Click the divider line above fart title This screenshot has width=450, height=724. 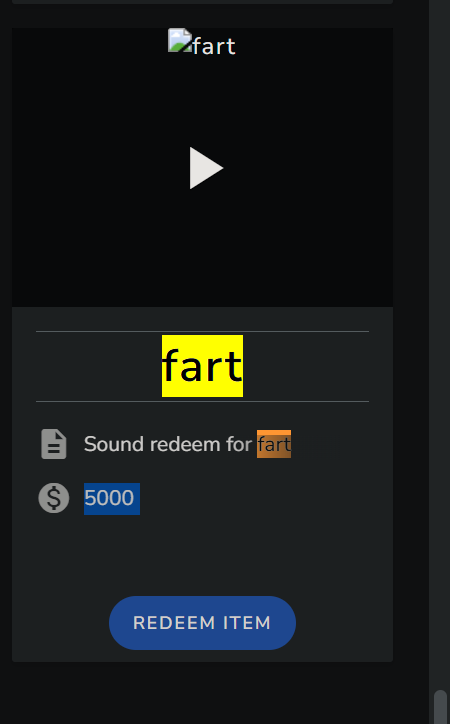pyautogui.click(x=202, y=332)
